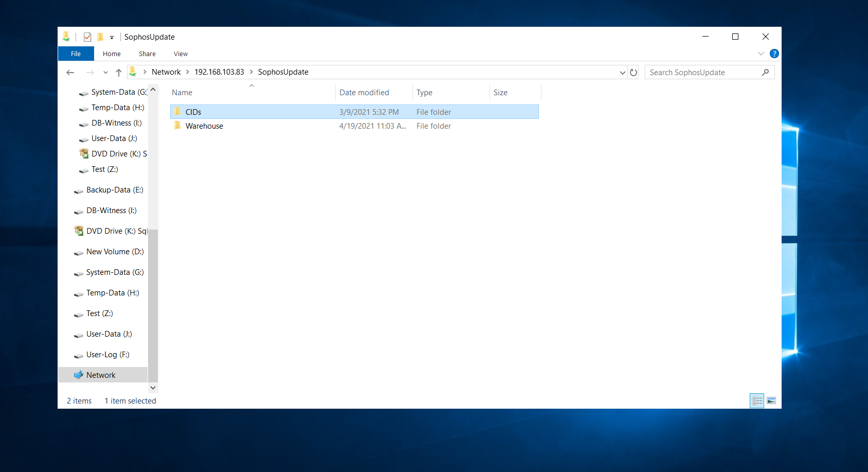The image size is (868, 472).
Task: Click the navigation pane scrollbar thumb
Action: (x=153, y=305)
